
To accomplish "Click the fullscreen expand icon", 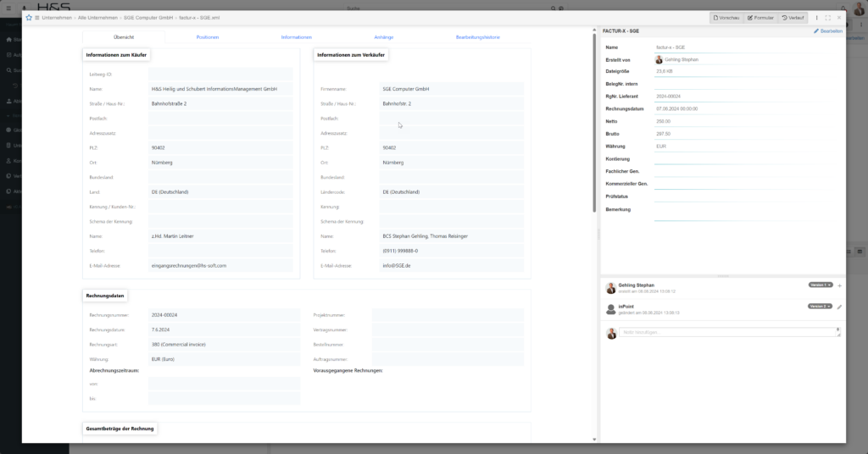I will click(828, 18).
